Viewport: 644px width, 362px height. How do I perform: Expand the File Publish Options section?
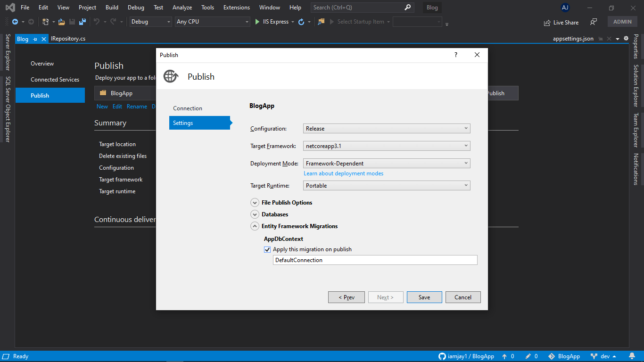[x=255, y=203]
